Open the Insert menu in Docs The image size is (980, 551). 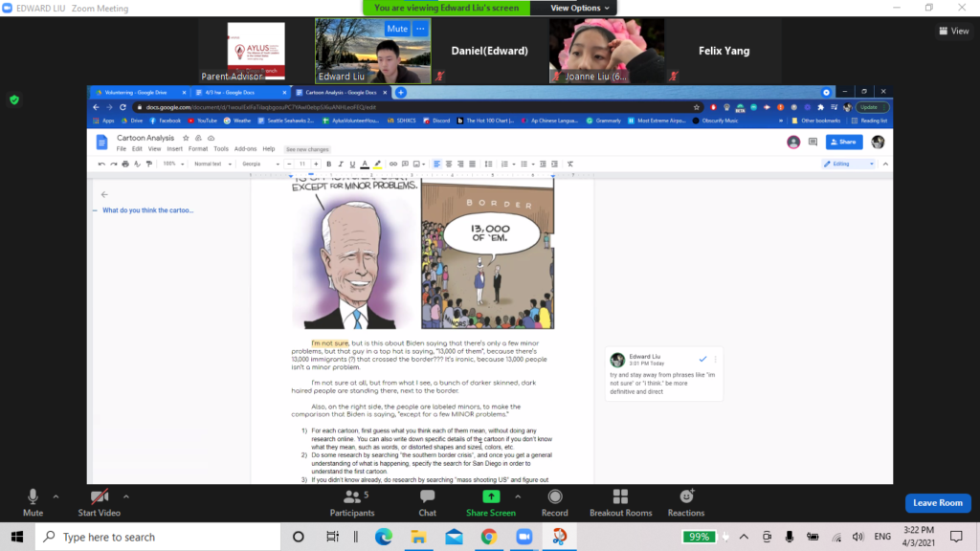(x=174, y=148)
